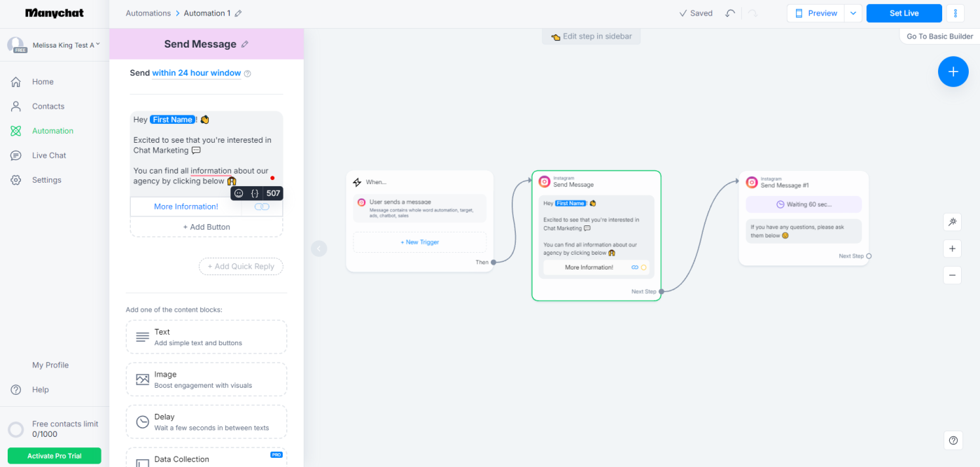Viewport: 980px width, 467px height.
Task: Click the Set Live button
Action: [x=904, y=13]
